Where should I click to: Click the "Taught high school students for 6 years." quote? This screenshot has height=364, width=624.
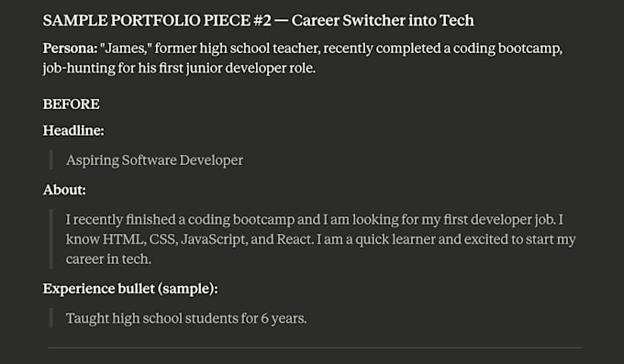pyautogui.click(x=186, y=319)
